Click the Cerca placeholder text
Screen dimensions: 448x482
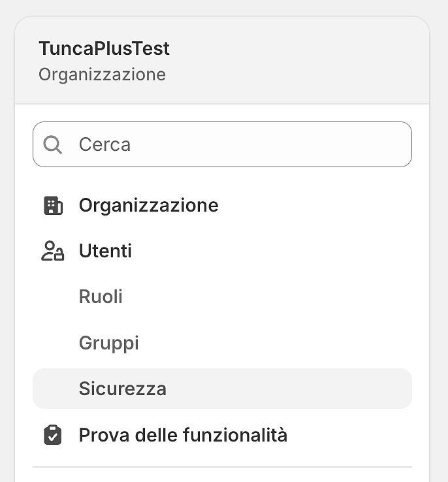coord(104,144)
